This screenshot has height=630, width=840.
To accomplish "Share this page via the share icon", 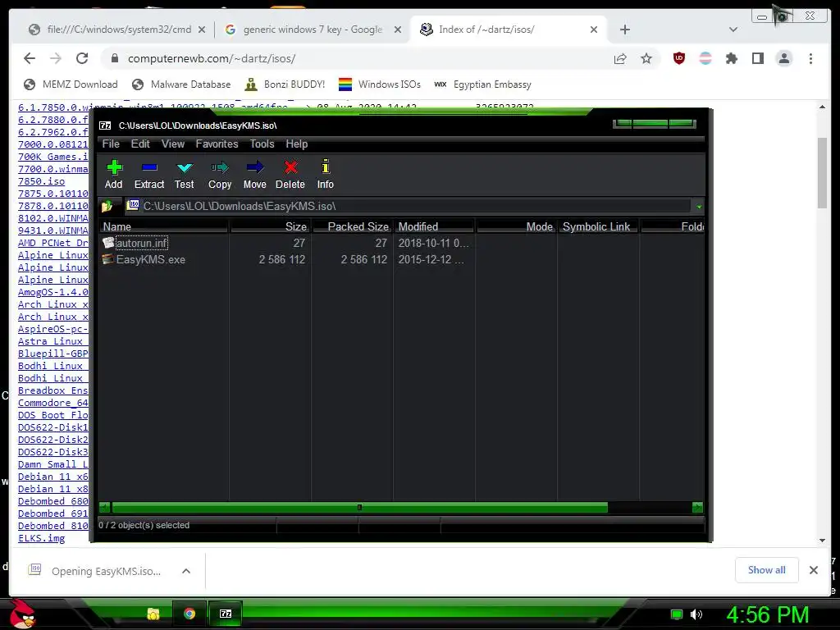I will click(x=620, y=58).
